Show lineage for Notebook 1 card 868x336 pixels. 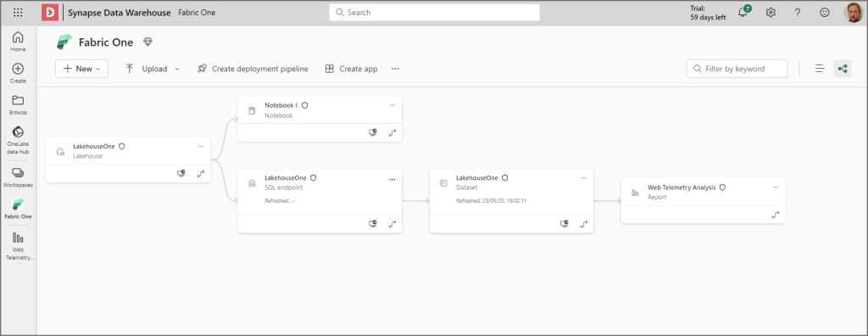(x=392, y=132)
